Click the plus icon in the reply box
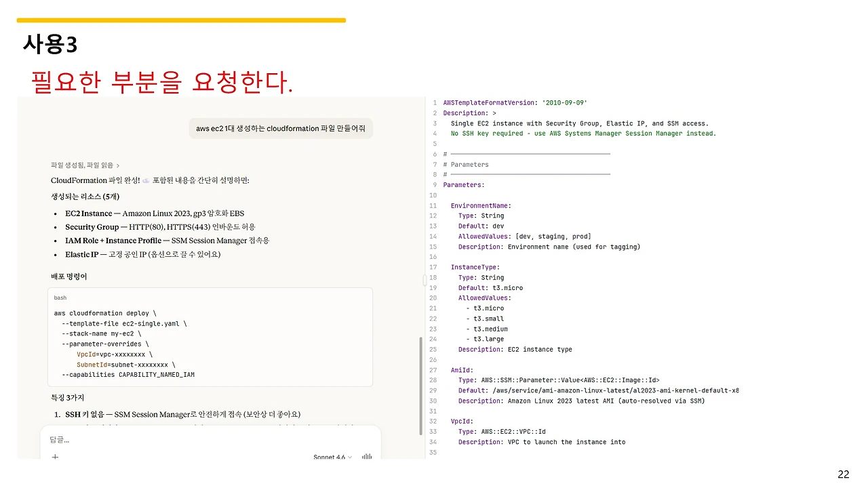The image size is (868, 488). click(55, 457)
